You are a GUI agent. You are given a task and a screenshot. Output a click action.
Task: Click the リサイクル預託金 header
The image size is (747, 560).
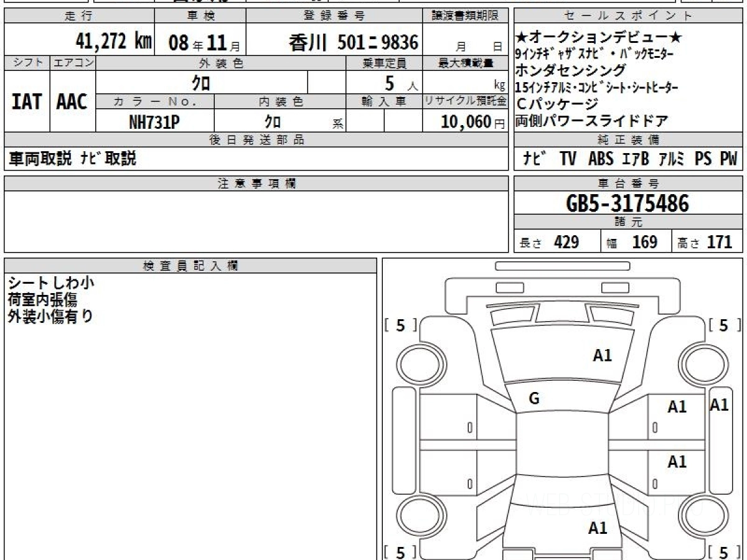coord(466,101)
